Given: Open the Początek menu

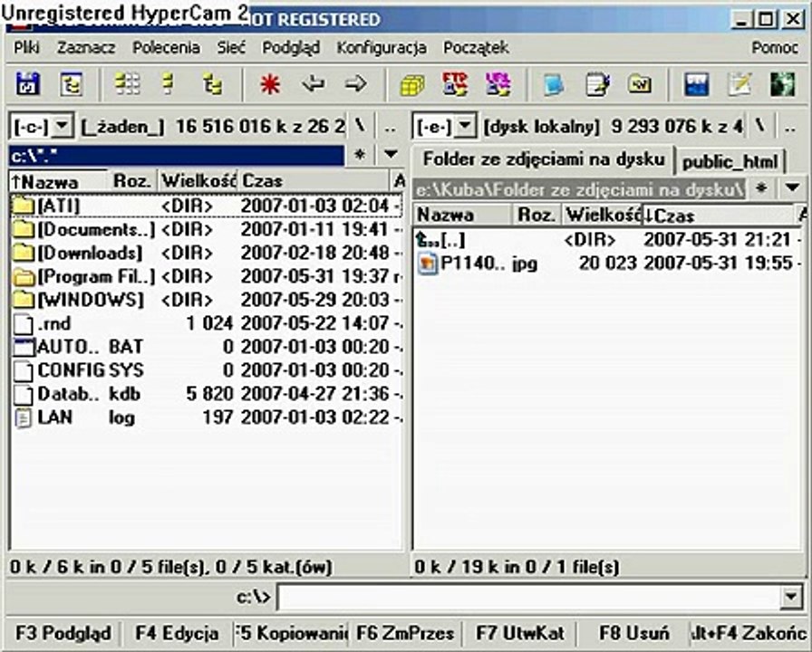Looking at the screenshot, I should click(x=476, y=48).
